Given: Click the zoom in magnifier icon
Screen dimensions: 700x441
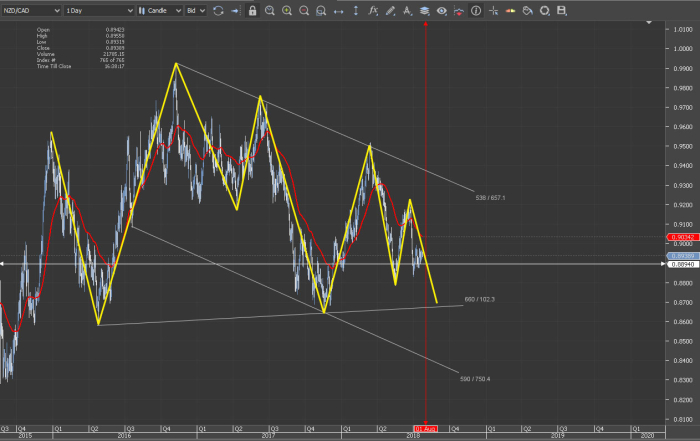Looking at the screenshot, I should 287,11.
